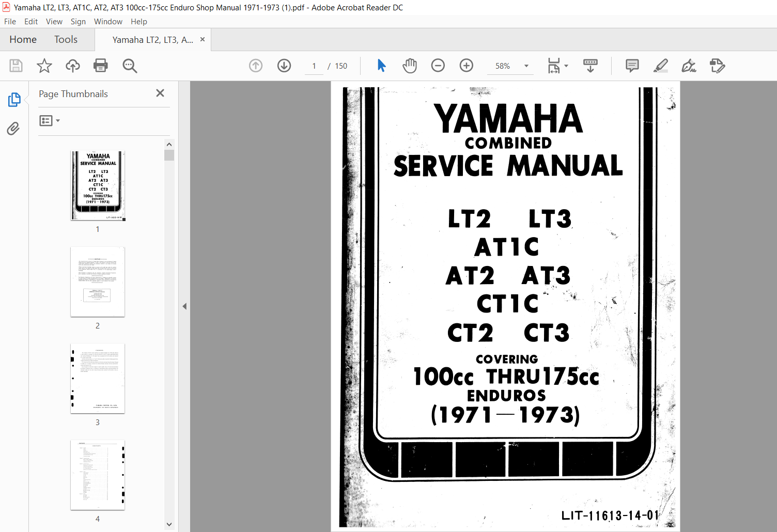This screenshot has height=532, width=777.
Task: Open the Edit menu
Action: (31, 21)
